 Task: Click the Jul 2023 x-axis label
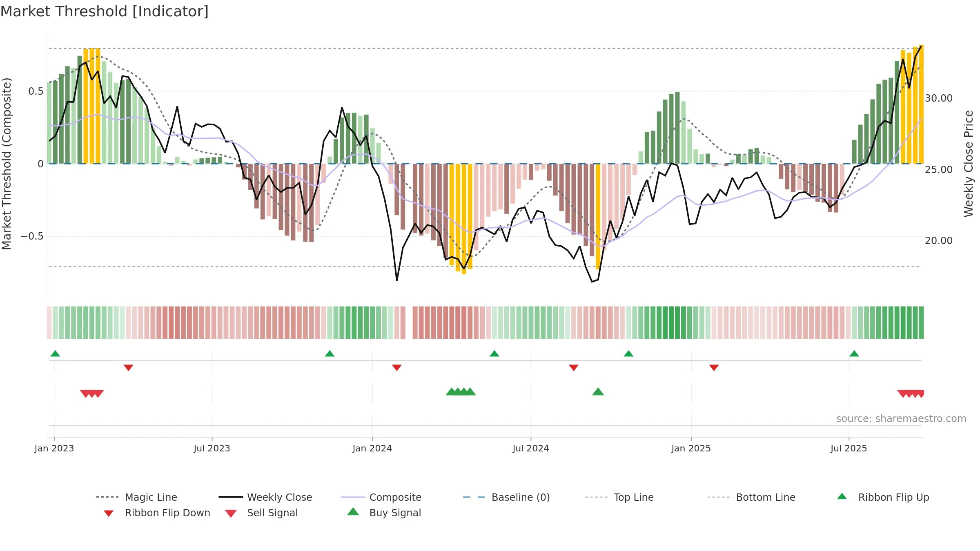pos(212,449)
